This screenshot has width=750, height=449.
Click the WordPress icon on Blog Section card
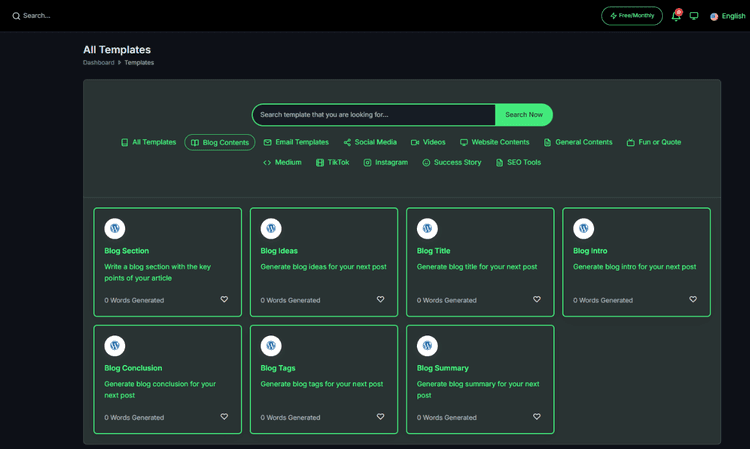click(x=115, y=229)
